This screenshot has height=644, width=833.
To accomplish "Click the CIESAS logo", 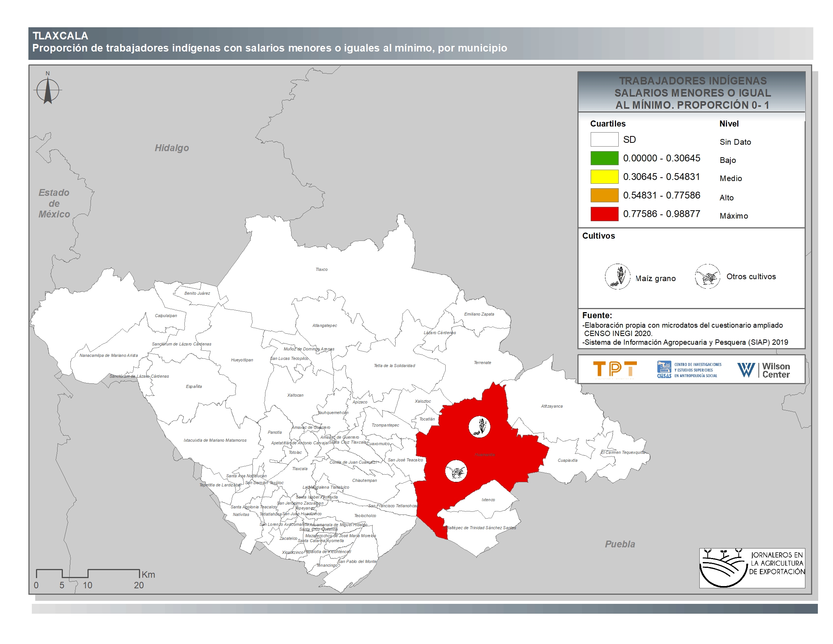I will 689,370.
